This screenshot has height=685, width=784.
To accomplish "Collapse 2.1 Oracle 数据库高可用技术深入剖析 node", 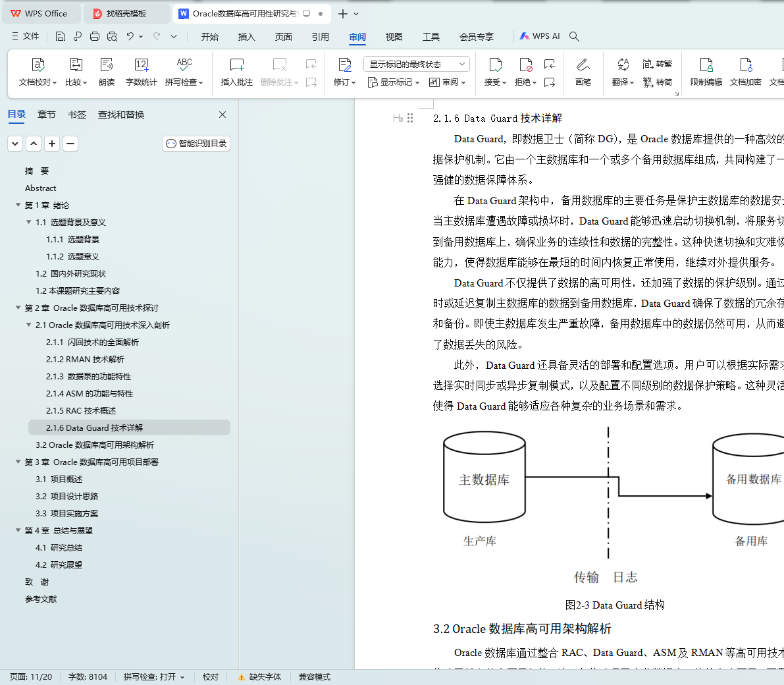I will [x=28, y=325].
